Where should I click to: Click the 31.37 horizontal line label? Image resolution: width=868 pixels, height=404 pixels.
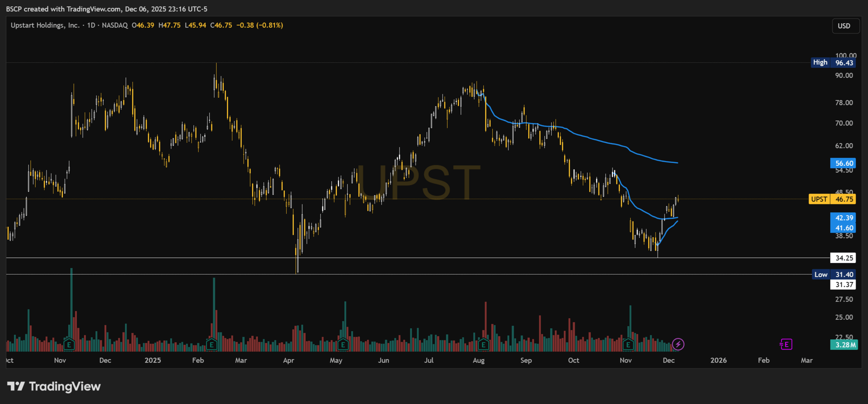843,285
